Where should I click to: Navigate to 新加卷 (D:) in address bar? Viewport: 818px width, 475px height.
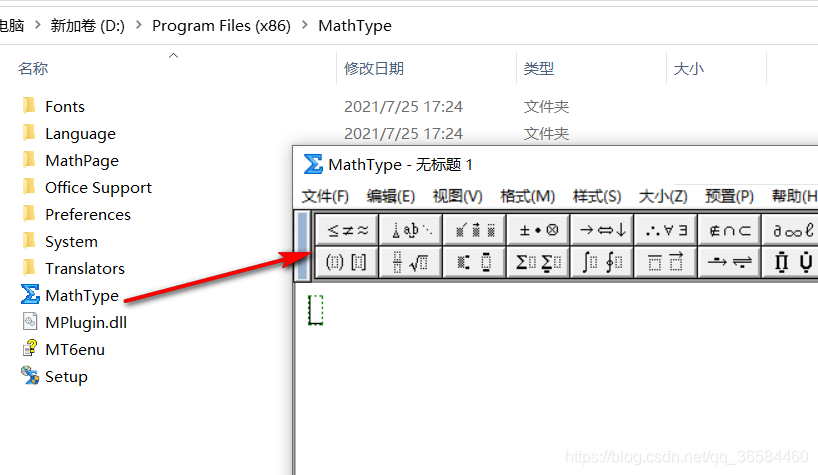click(88, 26)
